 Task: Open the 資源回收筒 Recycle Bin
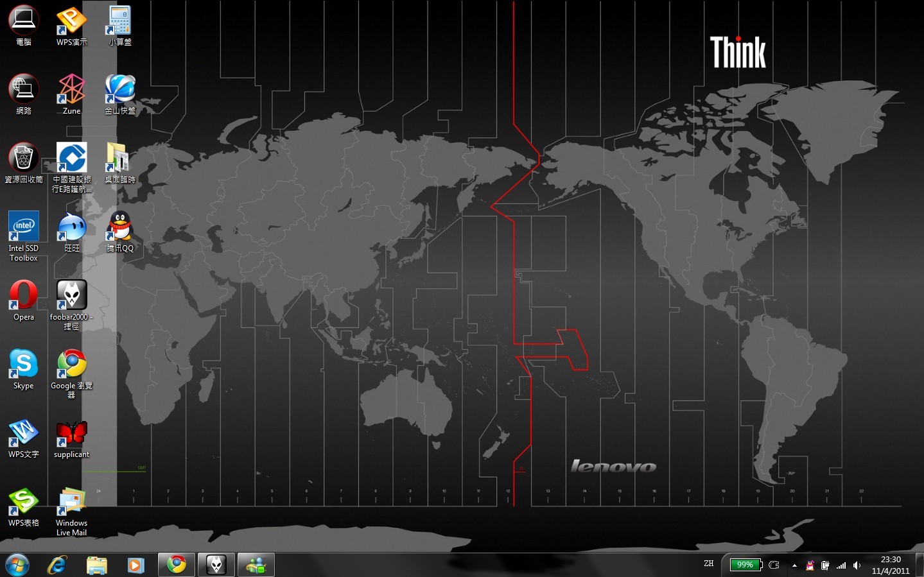tap(24, 163)
